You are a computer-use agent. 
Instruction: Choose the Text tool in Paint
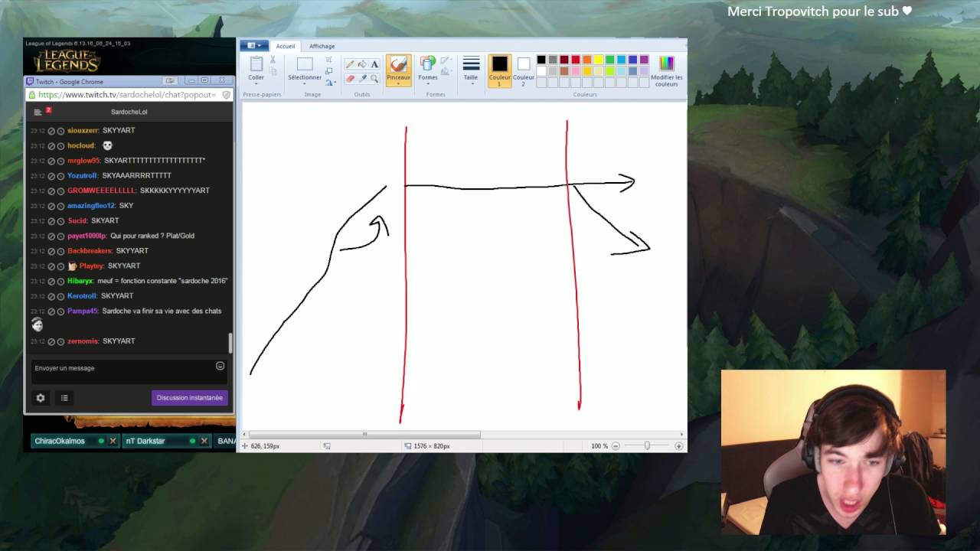coord(374,64)
